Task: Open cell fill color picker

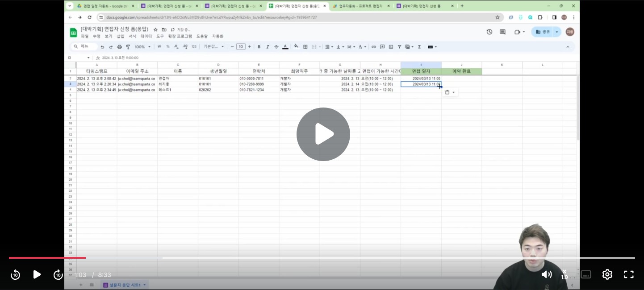Action: (x=296, y=47)
